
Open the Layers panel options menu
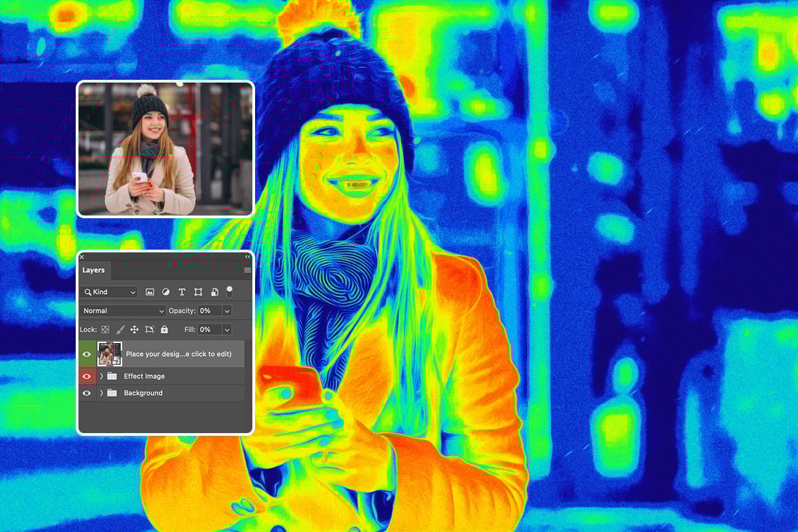(x=248, y=270)
